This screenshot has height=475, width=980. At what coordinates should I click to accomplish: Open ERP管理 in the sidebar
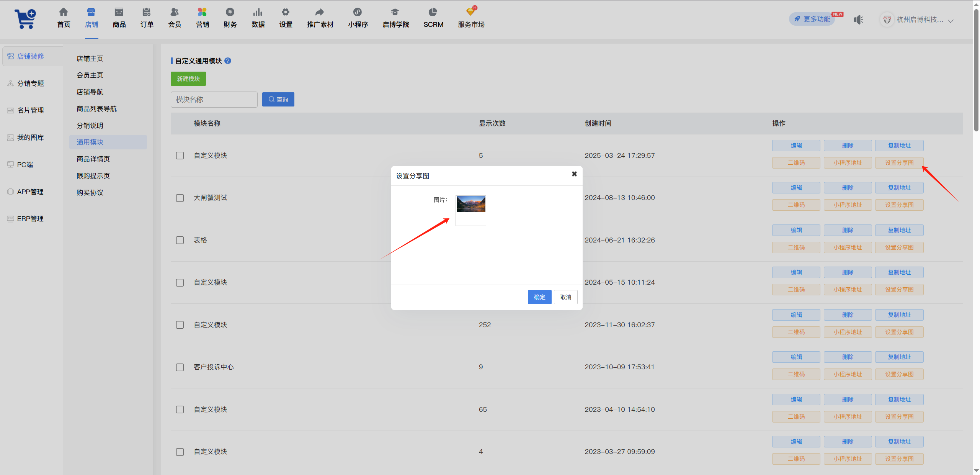[x=25, y=219]
